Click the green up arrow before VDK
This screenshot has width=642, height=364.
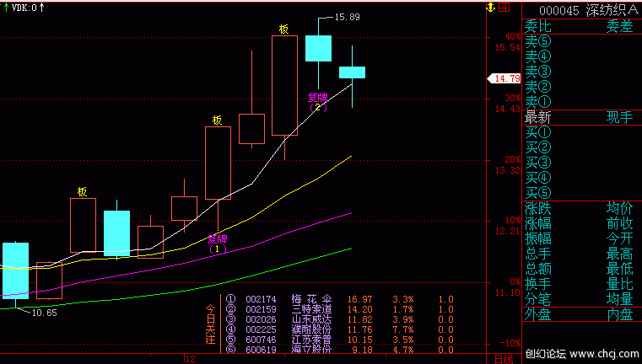point(7,8)
